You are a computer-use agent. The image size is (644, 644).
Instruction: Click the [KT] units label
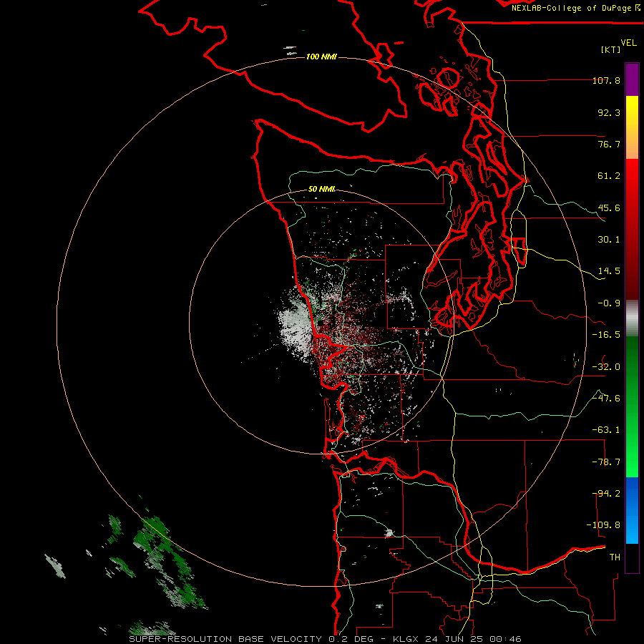click(611, 49)
